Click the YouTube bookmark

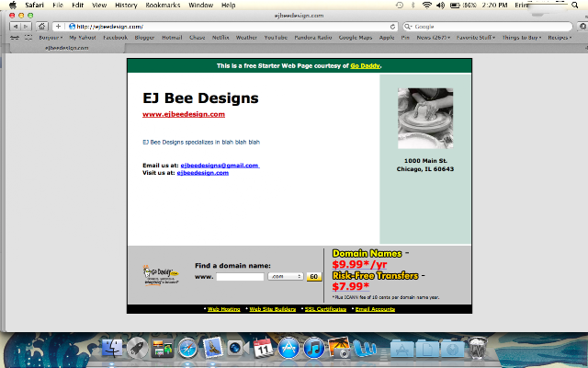[x=276, y=38]
